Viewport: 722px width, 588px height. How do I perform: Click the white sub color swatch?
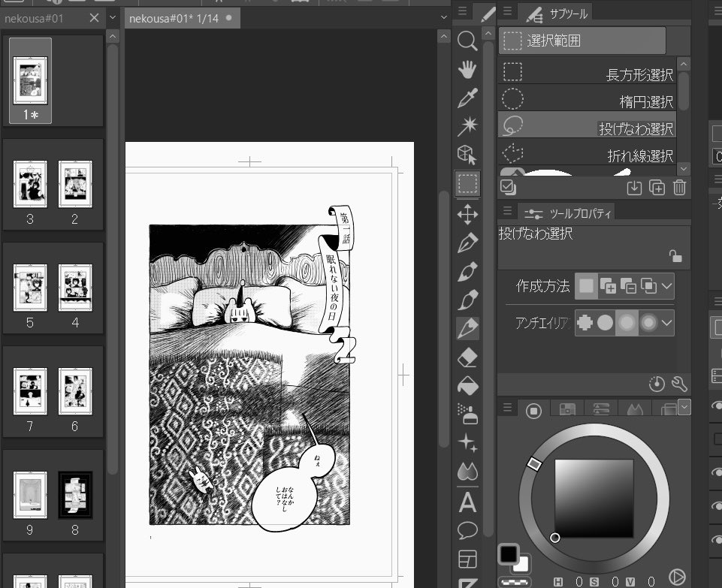tap(522, 565)
